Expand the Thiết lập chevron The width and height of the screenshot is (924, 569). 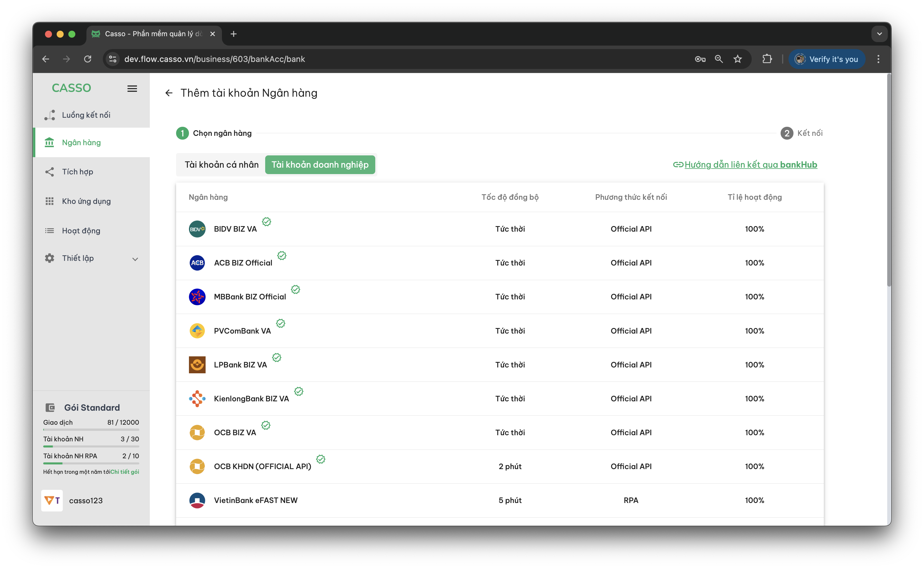tap(135, 259)
